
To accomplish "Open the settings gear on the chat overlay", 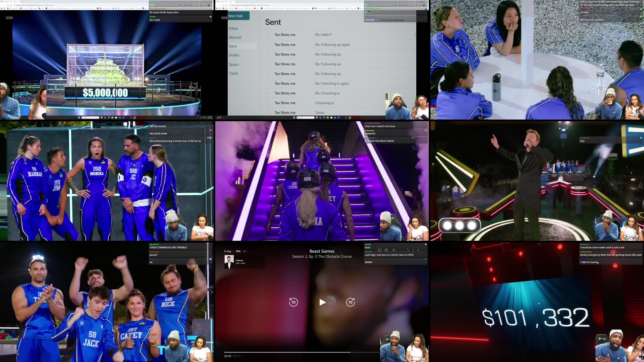I will pos(386,250).
